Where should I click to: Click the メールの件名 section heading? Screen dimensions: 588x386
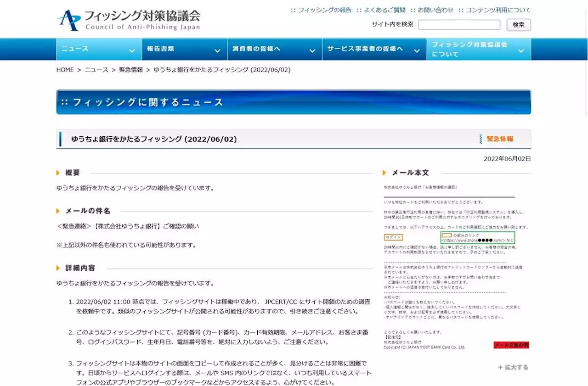pyautogui.click(x=88, y=211)
